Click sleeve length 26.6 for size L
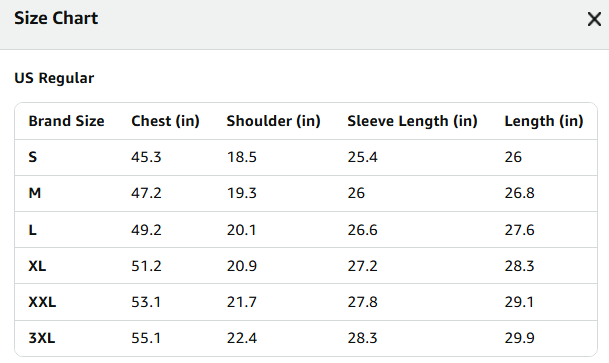 point(362,230)
